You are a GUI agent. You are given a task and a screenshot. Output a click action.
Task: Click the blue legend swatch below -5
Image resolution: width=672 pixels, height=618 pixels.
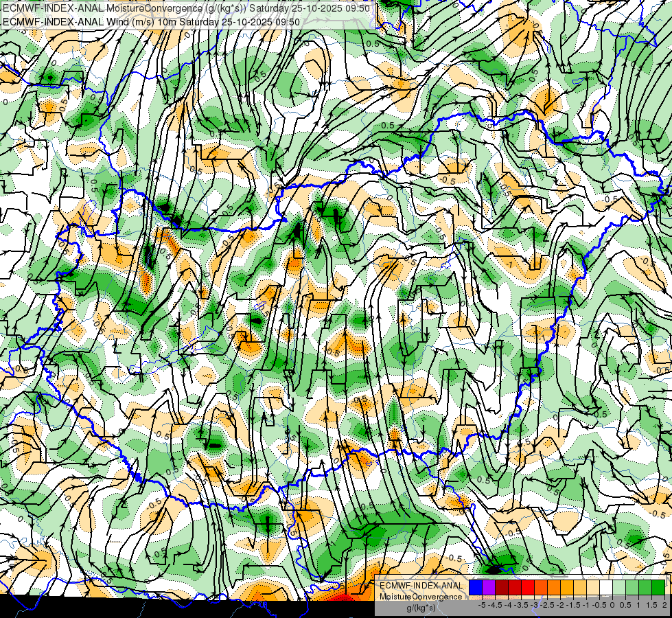476,587
